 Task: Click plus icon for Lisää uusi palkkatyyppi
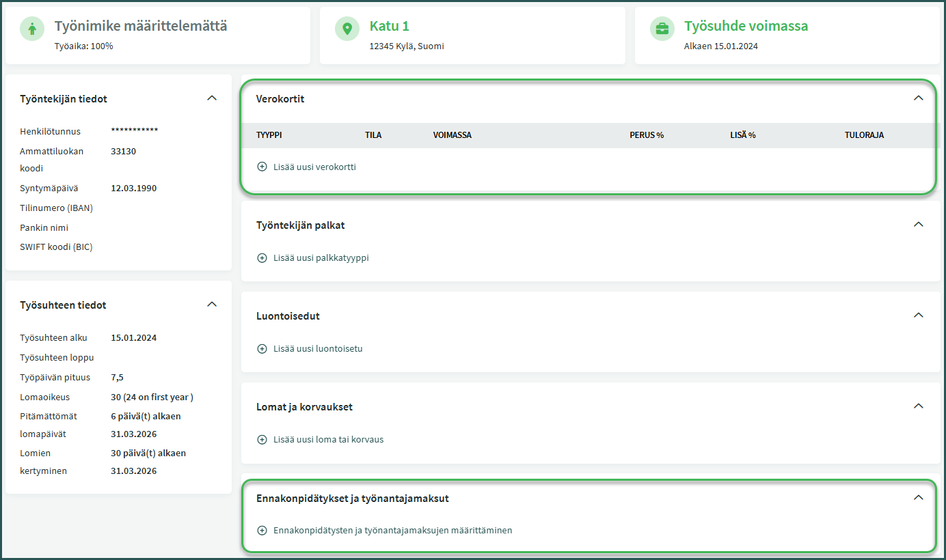pyautogui.click(x=262, y=258)
